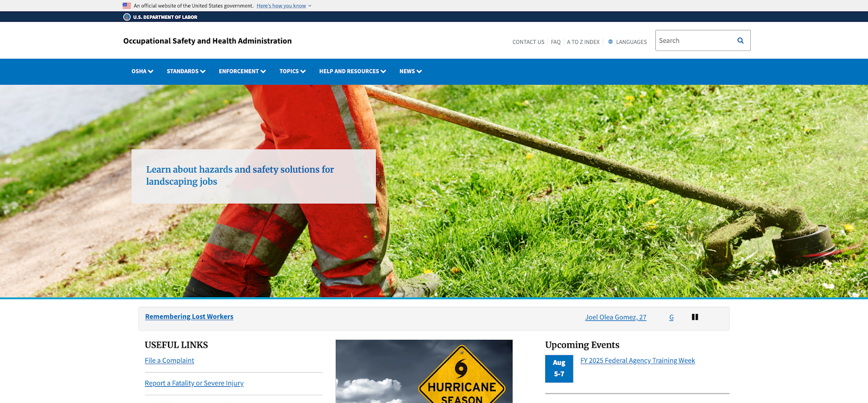Open the File a Complaint link
The height and width of the screenshot is (403, 868).
pyautogui.click(x=169, y=361)
